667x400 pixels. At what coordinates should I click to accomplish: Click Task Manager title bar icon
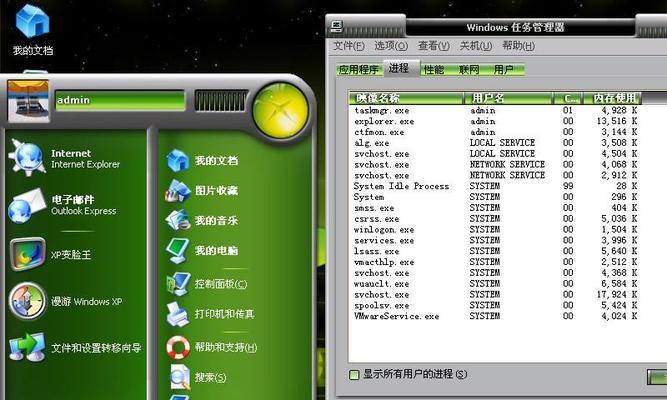[336, 27]
